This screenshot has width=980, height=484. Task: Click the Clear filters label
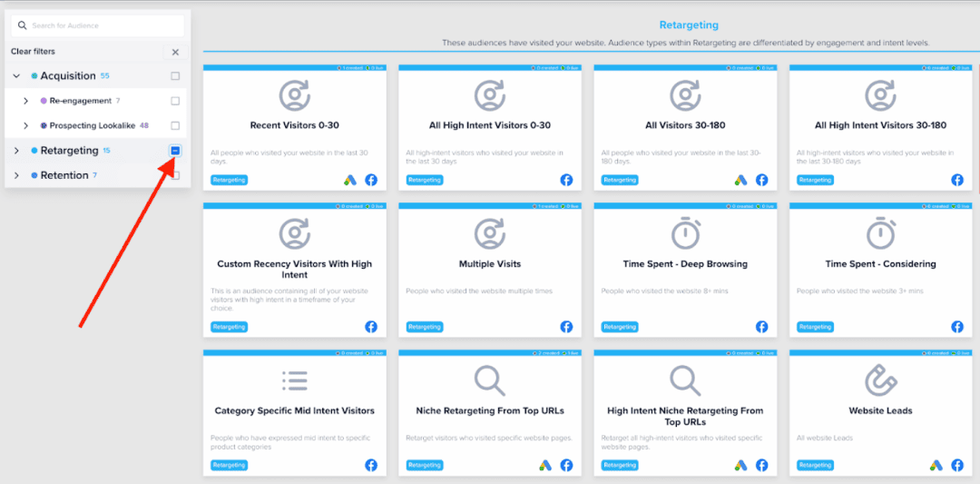(x=34, y=51)
